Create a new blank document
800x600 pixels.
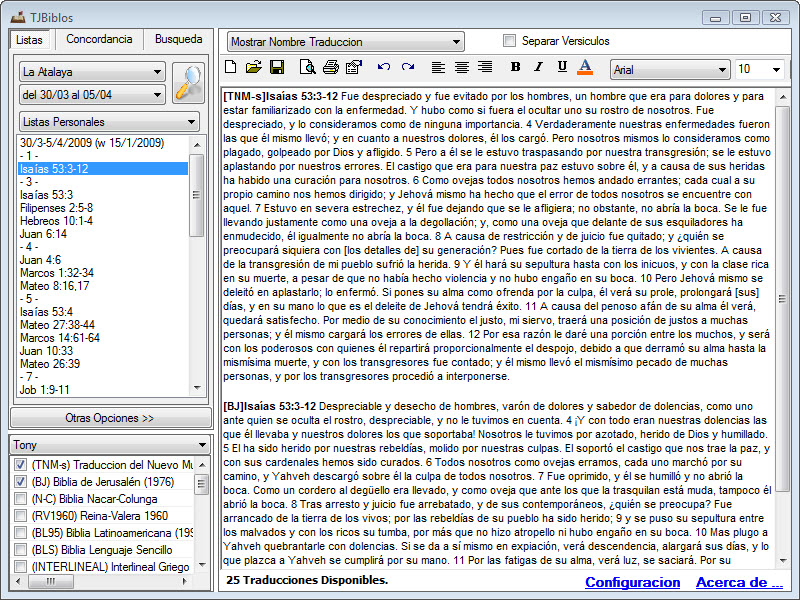(x=231, y=67)
